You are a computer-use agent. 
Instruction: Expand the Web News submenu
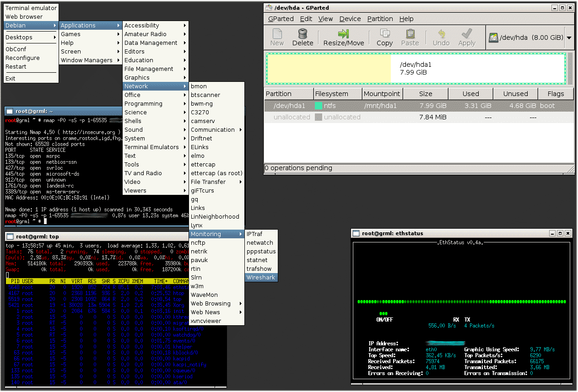pos(217,312)
